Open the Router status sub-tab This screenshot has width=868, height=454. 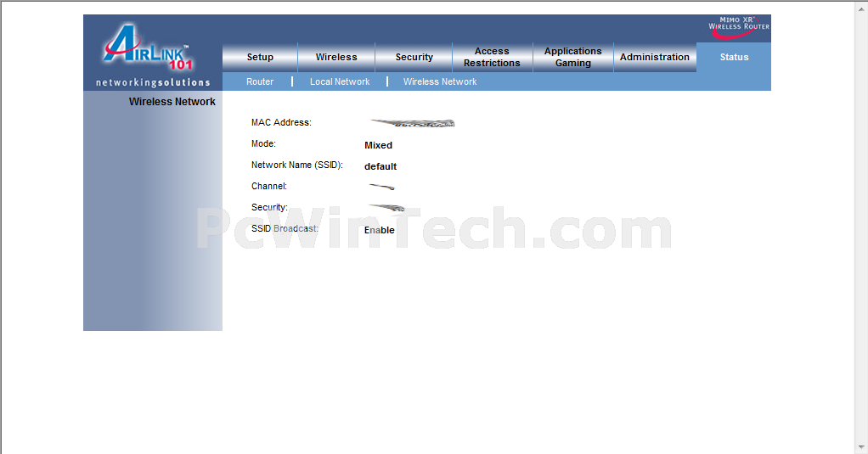point(260,81)
